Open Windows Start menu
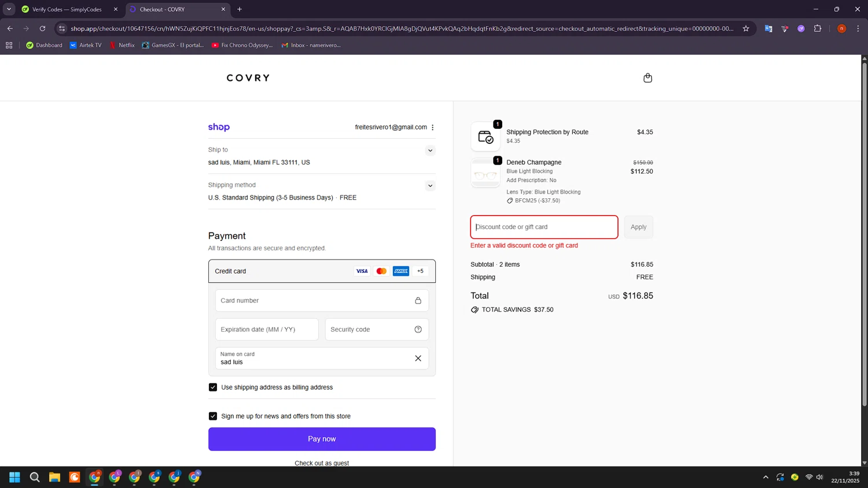Viewport: 868px width, 488px height. pos(15,477)
